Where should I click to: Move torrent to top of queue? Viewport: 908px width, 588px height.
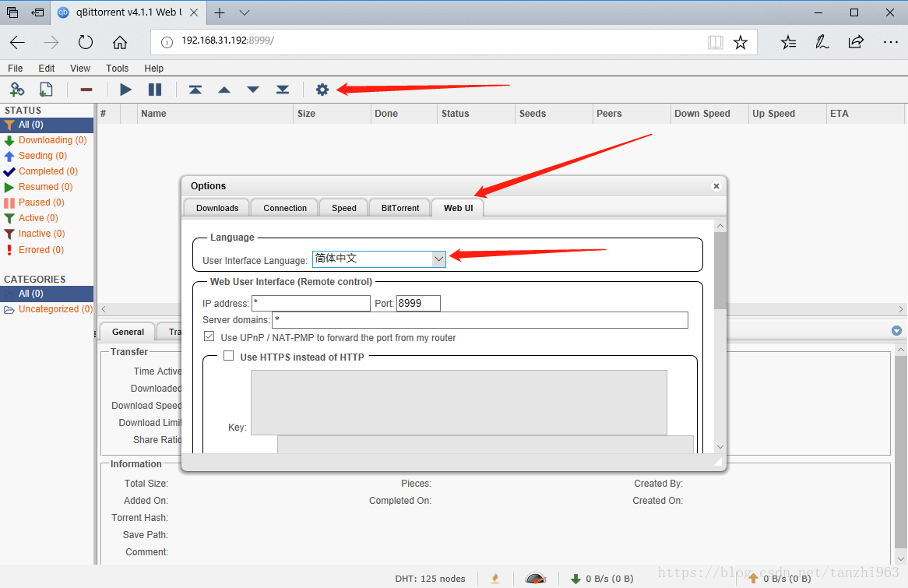coord(195,90)
